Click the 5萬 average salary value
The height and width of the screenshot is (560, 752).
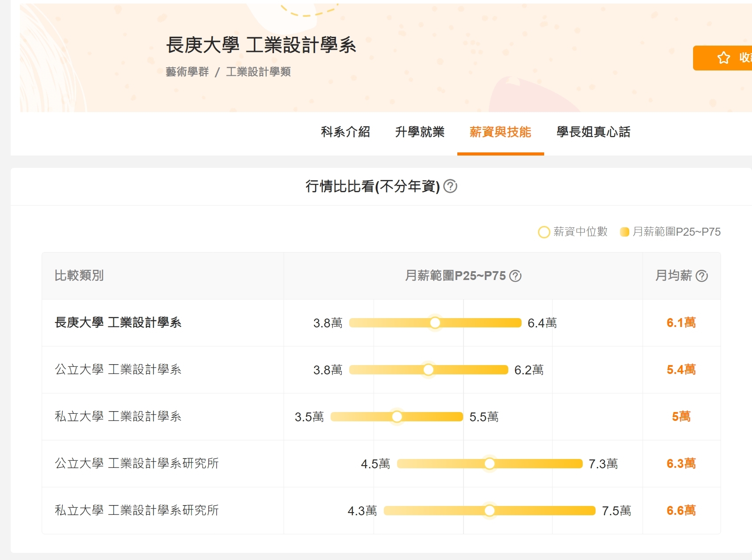[681, 416]
